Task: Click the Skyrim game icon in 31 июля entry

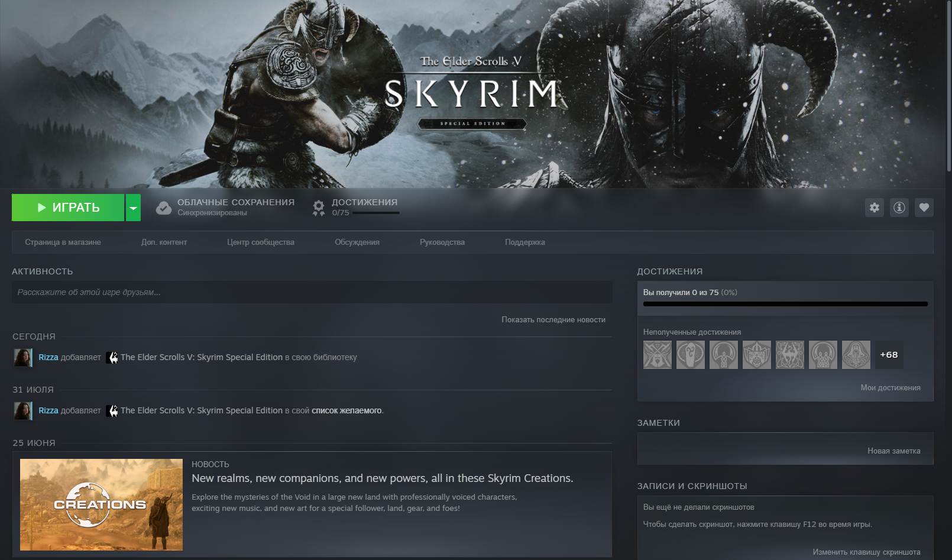Action: 112,411
